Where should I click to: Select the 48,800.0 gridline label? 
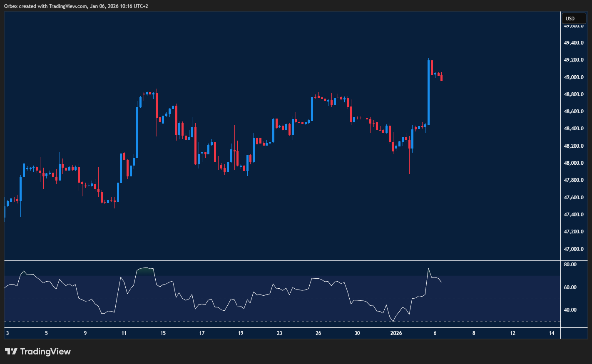click(x=573, y=94)
